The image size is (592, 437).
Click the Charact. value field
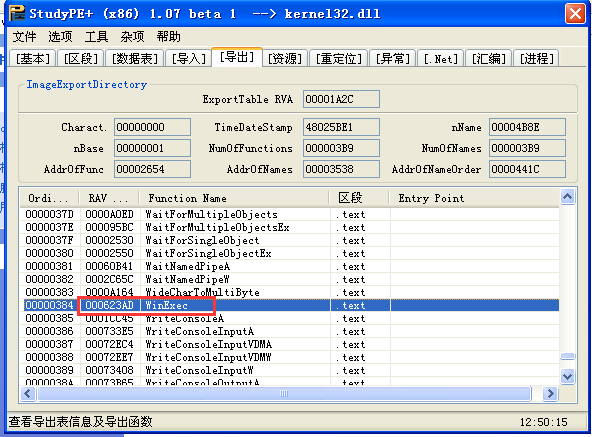coord(153,127)
